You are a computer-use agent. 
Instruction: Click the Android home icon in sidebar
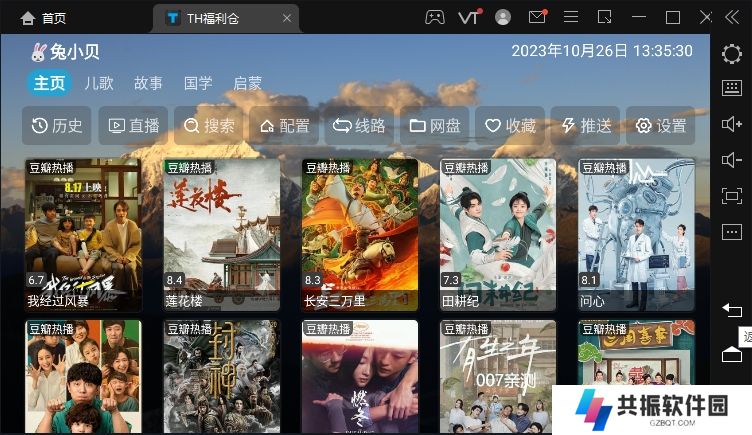[731, 354]
